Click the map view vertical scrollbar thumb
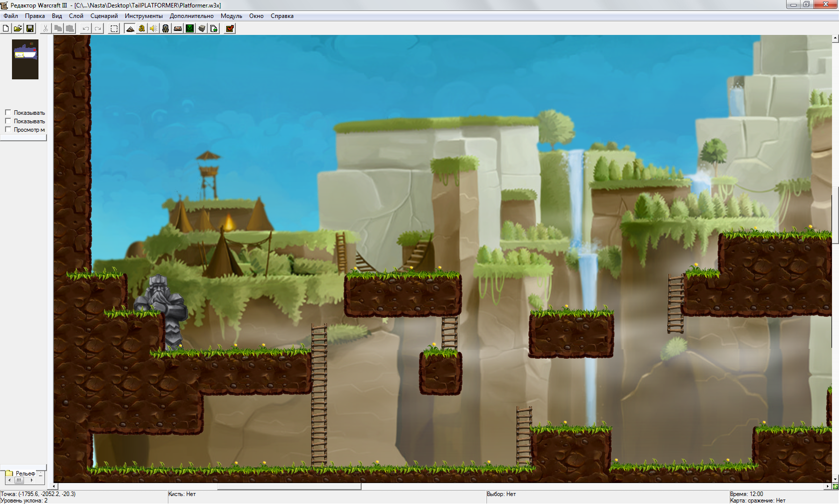The width and height of the screenshot is (839, 504). click(835, 215)
